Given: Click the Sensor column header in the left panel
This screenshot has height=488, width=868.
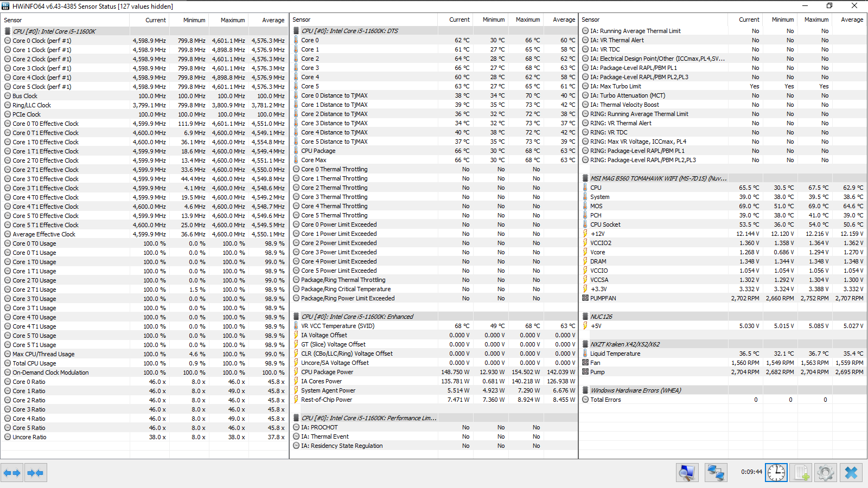Looking at the screenshot, I should click(65, 20).
